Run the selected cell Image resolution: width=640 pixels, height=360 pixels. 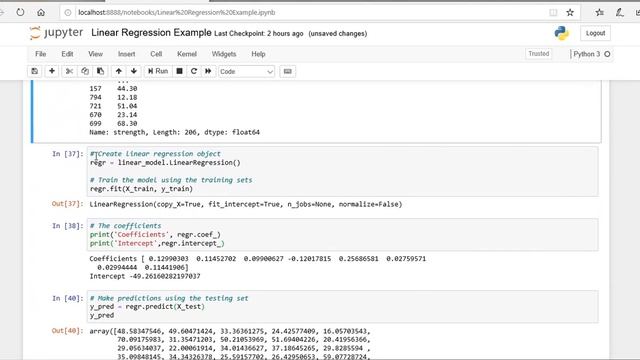158,71
